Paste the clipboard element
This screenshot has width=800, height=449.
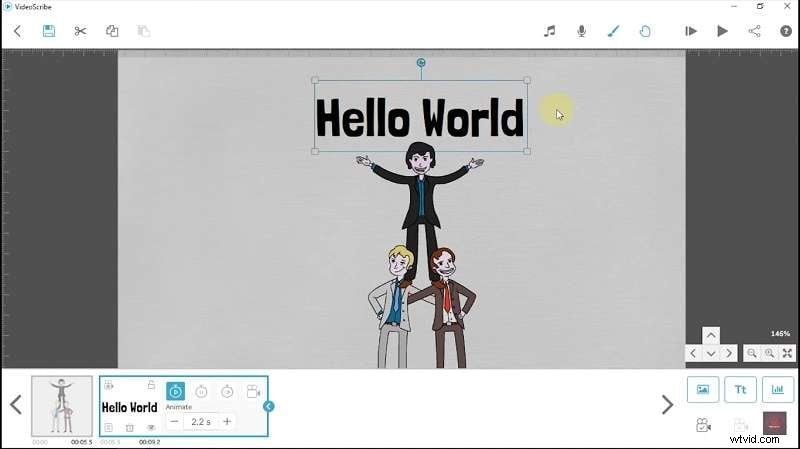pos(144,31)
